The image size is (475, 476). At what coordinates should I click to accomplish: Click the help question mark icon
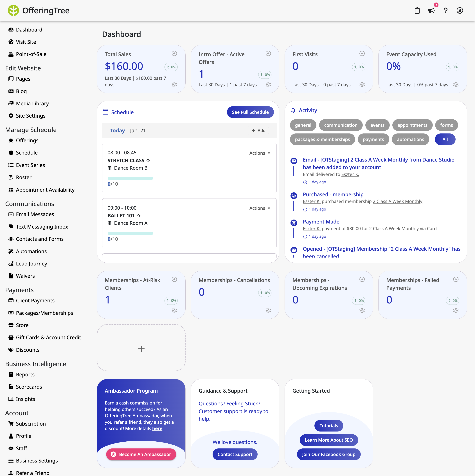445,11
